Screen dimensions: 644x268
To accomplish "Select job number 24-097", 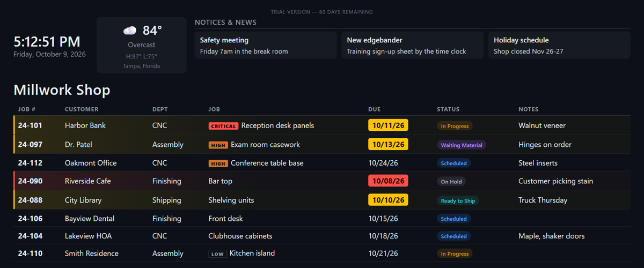I will coord(30,145).
